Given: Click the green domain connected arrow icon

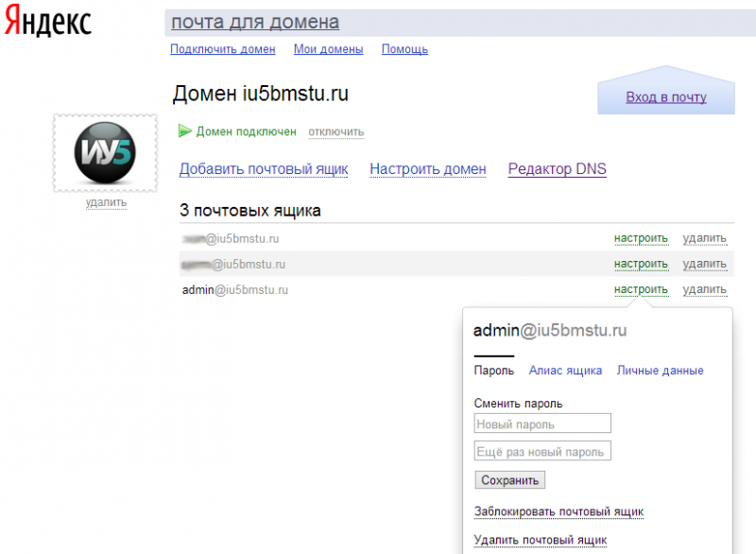Looking at the screenshot, I should [x=185, y=131].
